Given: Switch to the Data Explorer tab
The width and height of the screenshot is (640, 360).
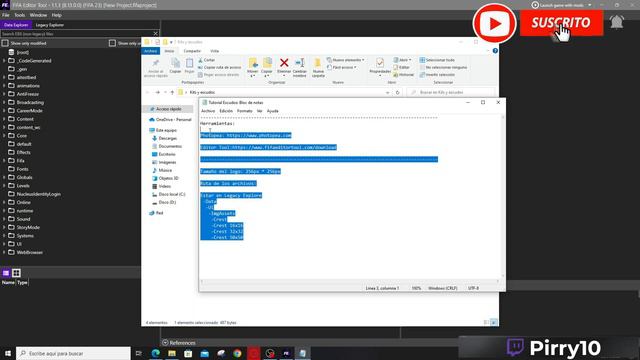Looking at the screenshot, I should click(x=16, y=25).
